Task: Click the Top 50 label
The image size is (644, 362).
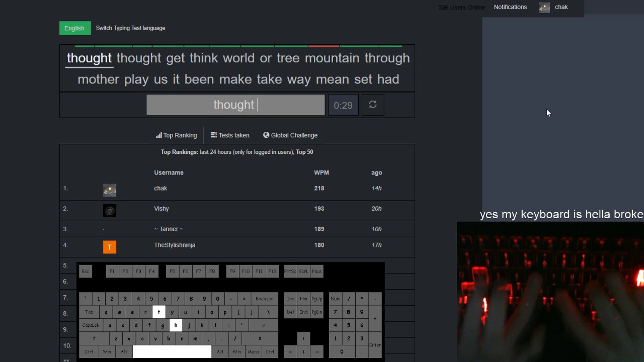Action: tap(304, 152)
